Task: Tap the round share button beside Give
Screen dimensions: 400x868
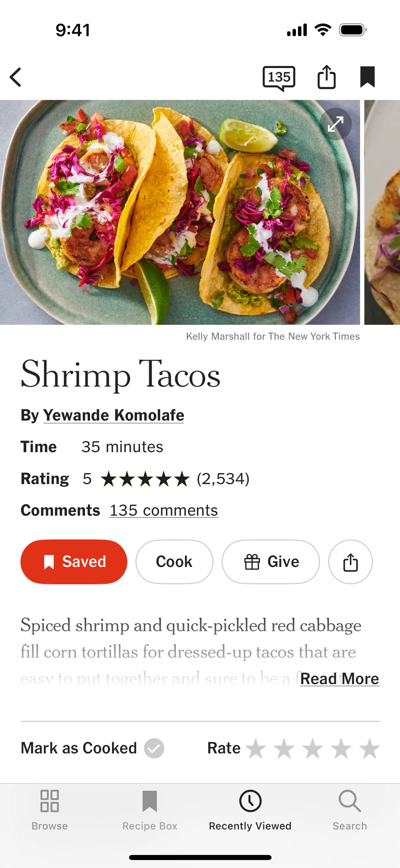Action: 350,562
